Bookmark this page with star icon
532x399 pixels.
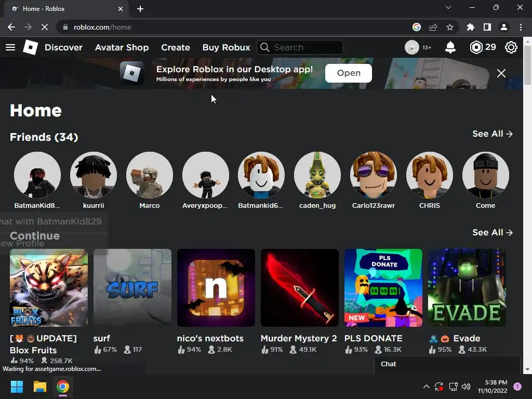click(x=449, y=27)
